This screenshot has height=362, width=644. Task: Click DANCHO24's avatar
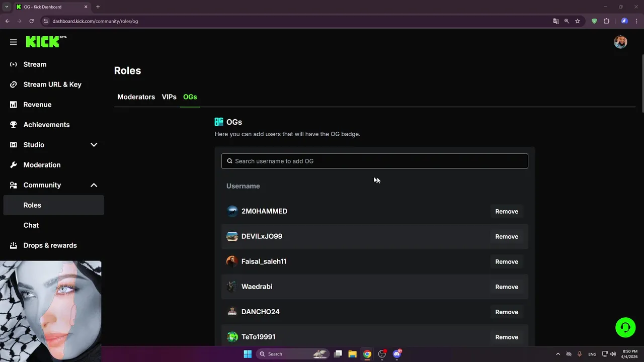[x=232, y=312]
